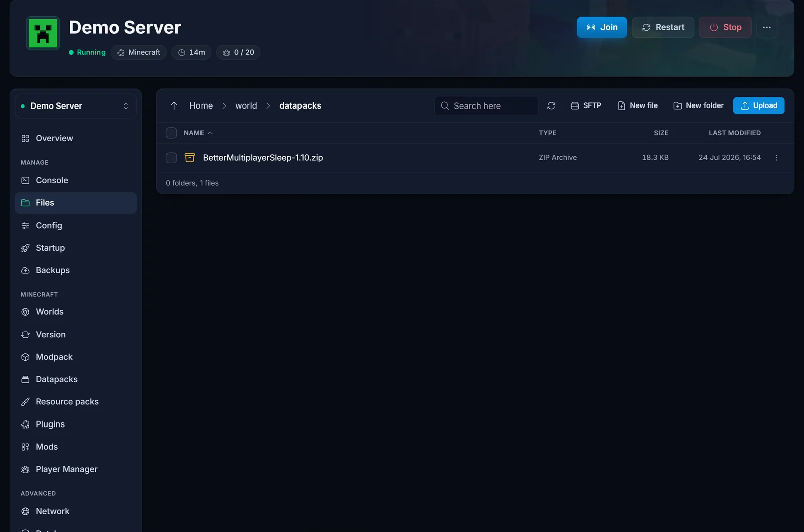Screen dimensions: 804x532
Task: Open the Worlds page
Action: pyautogui.click(x=75, y=312)
